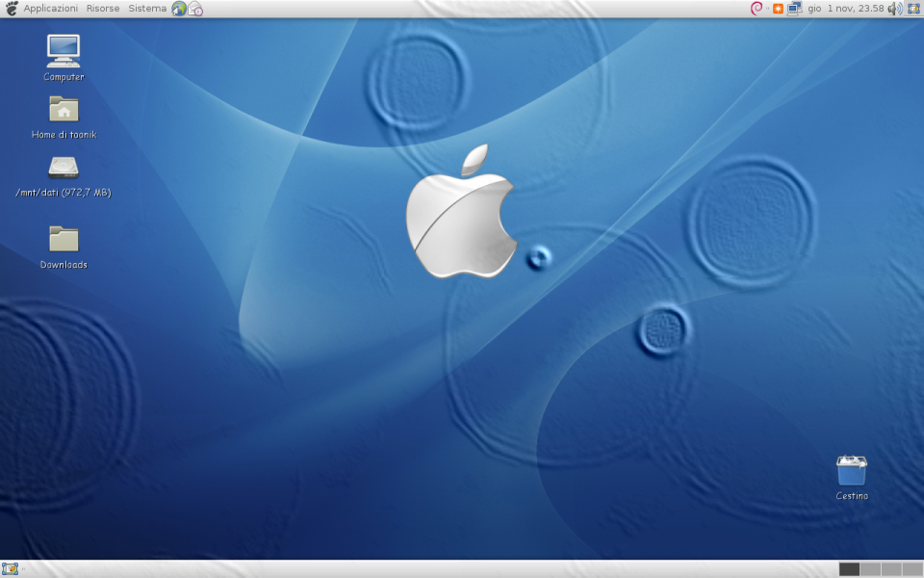Click the Debian swirl panel icon

[x=757, y=9]
